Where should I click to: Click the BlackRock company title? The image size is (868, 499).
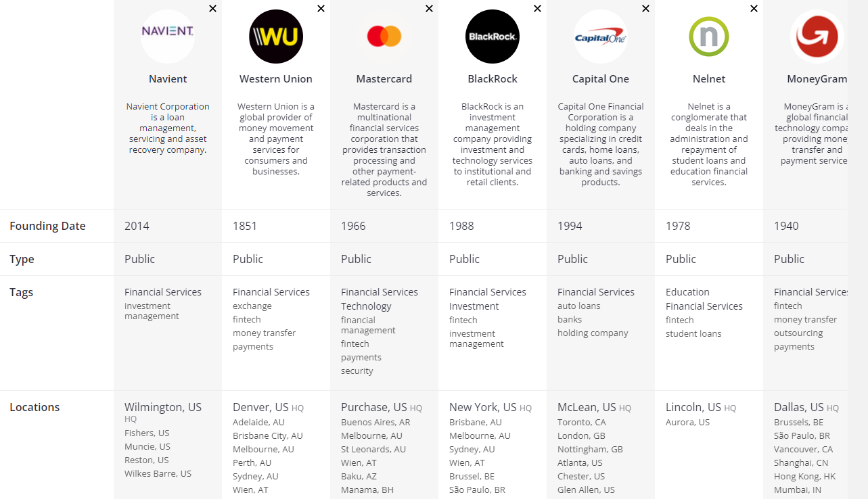tap(493, 79)
